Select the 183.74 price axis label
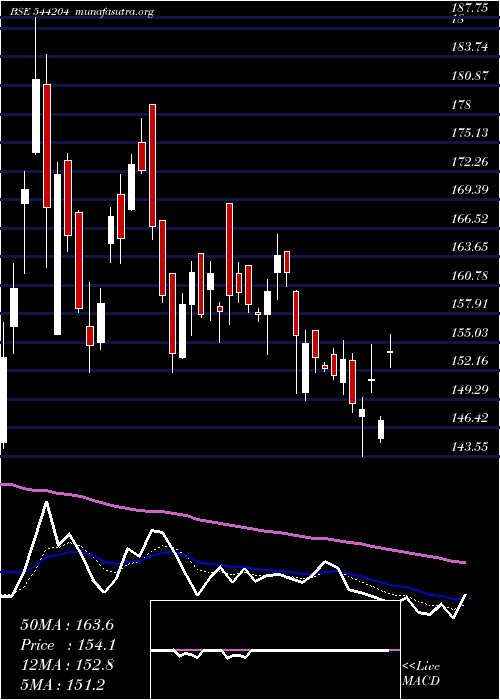The image size is (500, 700). tap(469, 47)
